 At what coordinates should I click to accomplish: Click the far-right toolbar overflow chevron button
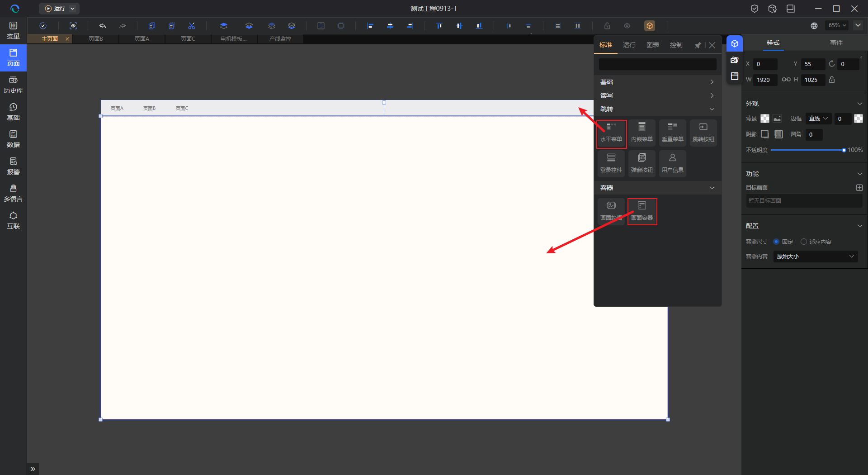(858, 25)
